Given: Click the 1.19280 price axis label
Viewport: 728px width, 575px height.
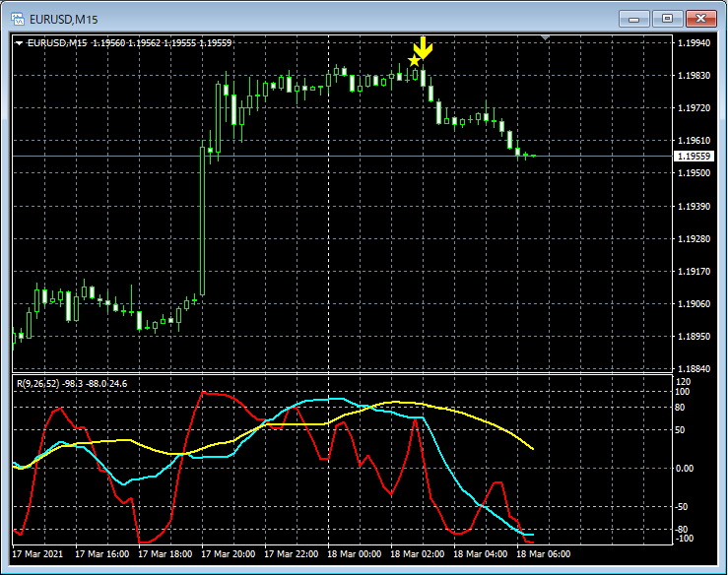Looking at the screenshot, I should (694, 238).
